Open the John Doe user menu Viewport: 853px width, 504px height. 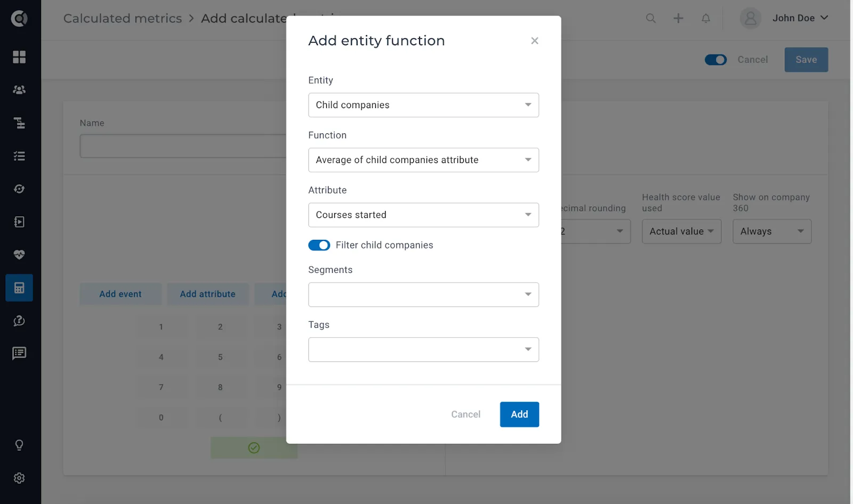pos(800,18)
